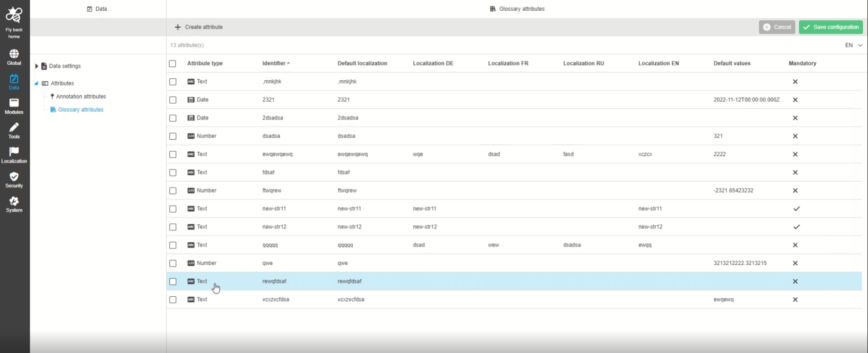Select the Tools pencil icon
This screenshot has width=868, height=353.
point(14,128)
